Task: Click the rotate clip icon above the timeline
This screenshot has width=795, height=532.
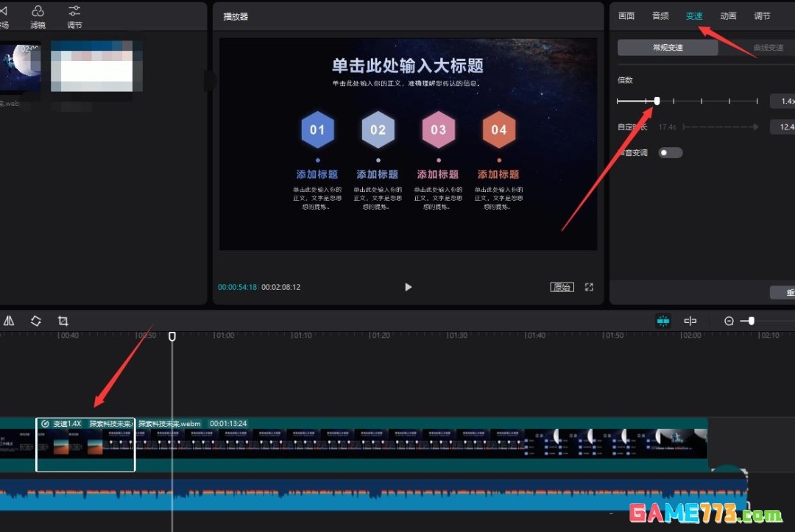Action: [35, 321]
